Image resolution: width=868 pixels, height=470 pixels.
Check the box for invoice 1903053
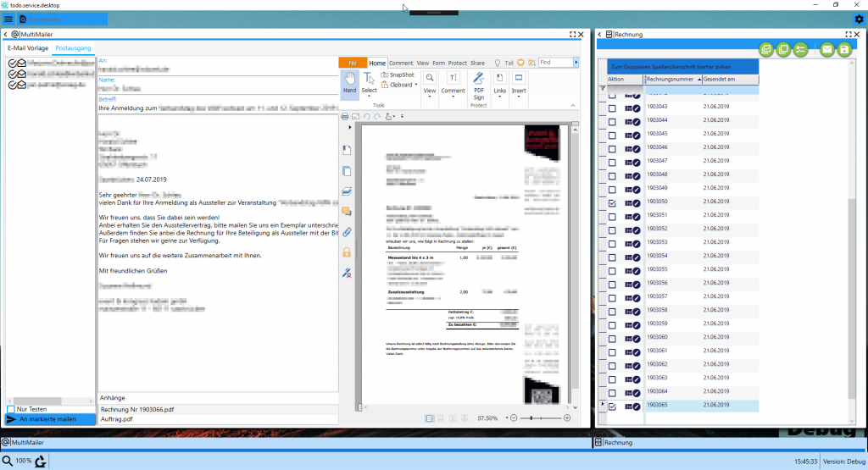point(612,244)
